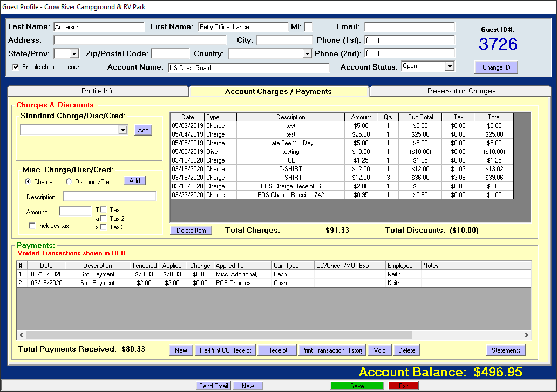This screenshot has height=392, width=557.
Task: Click the charges Sub Total column header
Action: click(420, 117)
